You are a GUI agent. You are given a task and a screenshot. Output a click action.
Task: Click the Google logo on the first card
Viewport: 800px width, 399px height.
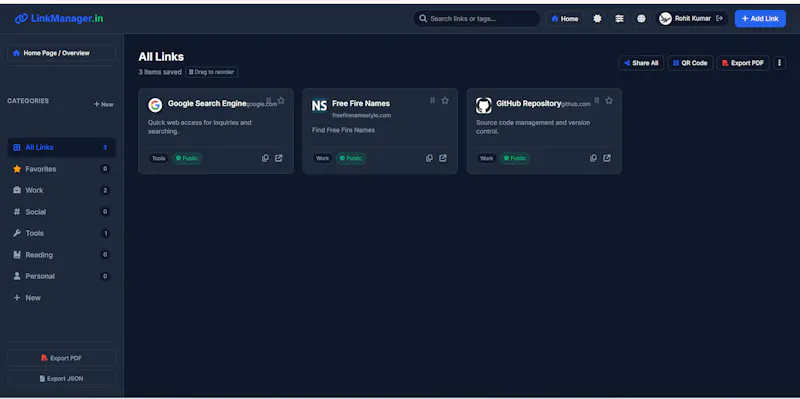(x=155, y=105)
